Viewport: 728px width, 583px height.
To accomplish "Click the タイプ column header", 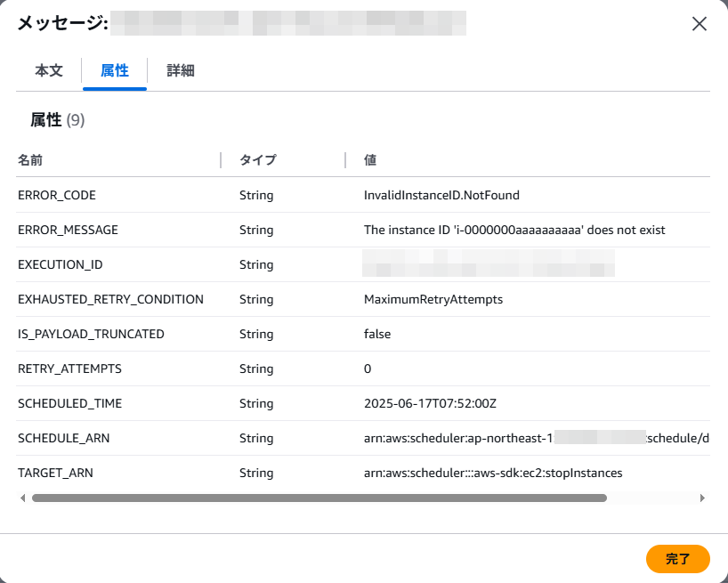I will 258,160.
